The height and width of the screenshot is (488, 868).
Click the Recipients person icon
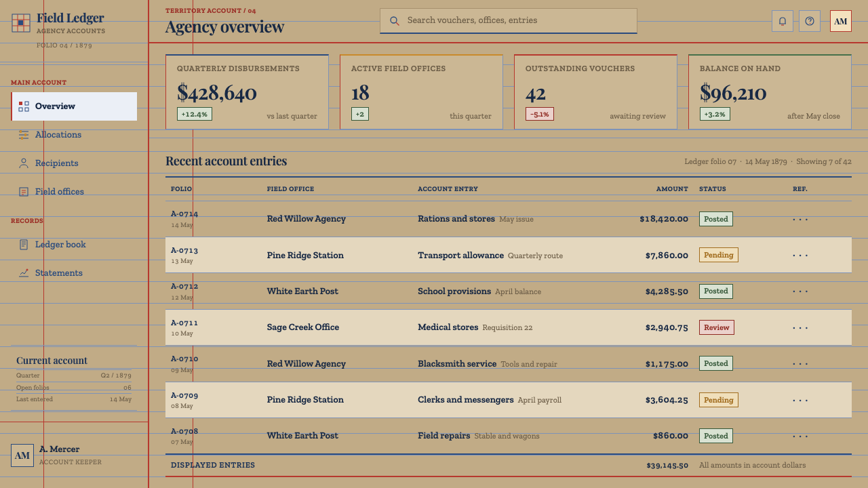point(24,163)
